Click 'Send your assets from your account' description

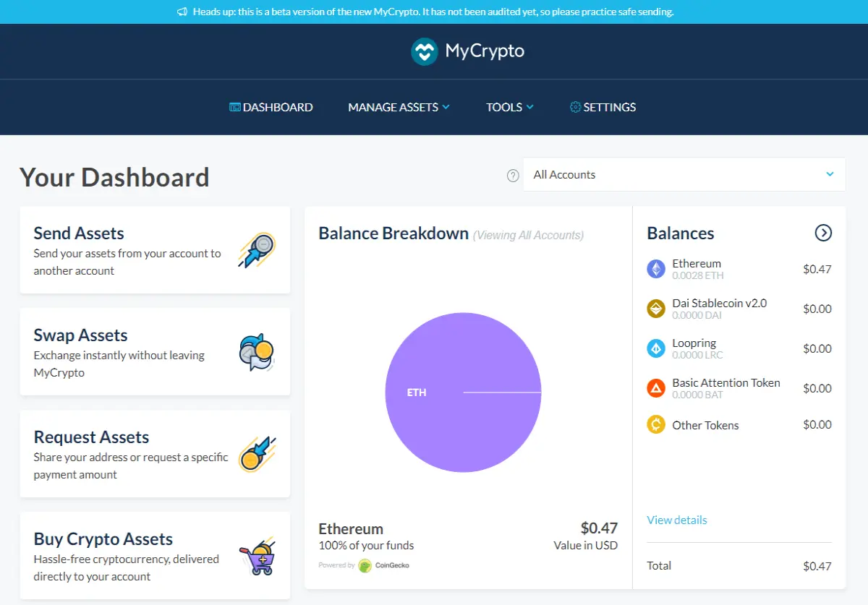tap(127, 262)
